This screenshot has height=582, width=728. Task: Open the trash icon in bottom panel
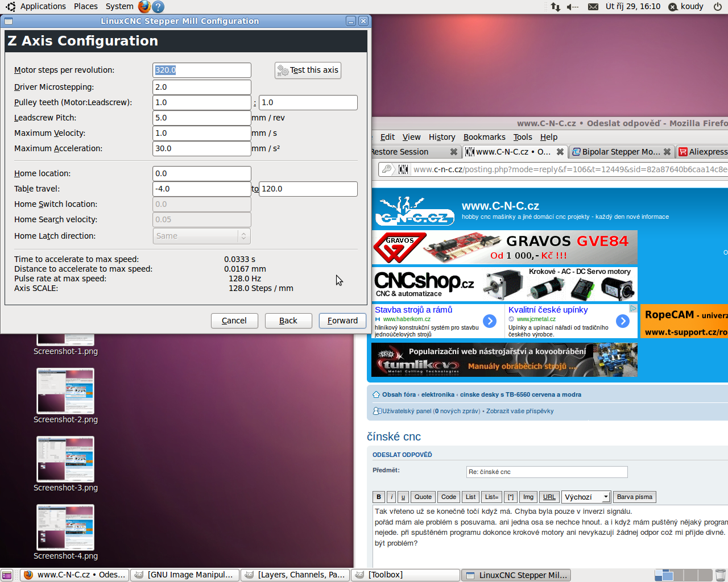(x=721, y=575)
